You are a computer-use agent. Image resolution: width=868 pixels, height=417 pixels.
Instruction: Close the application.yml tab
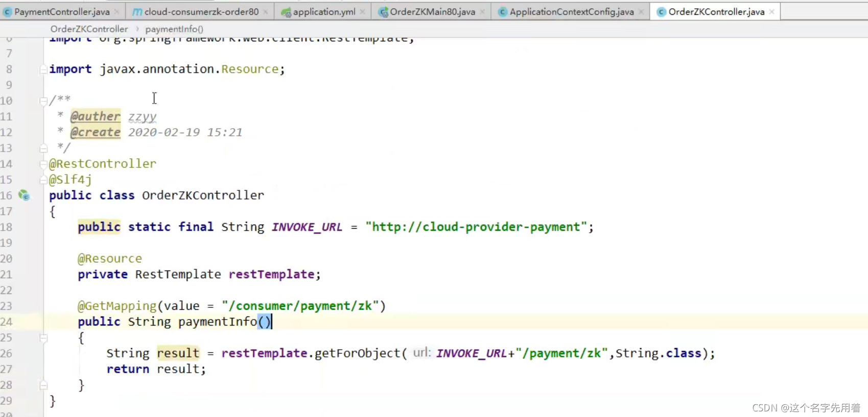(x=362, y=12)
